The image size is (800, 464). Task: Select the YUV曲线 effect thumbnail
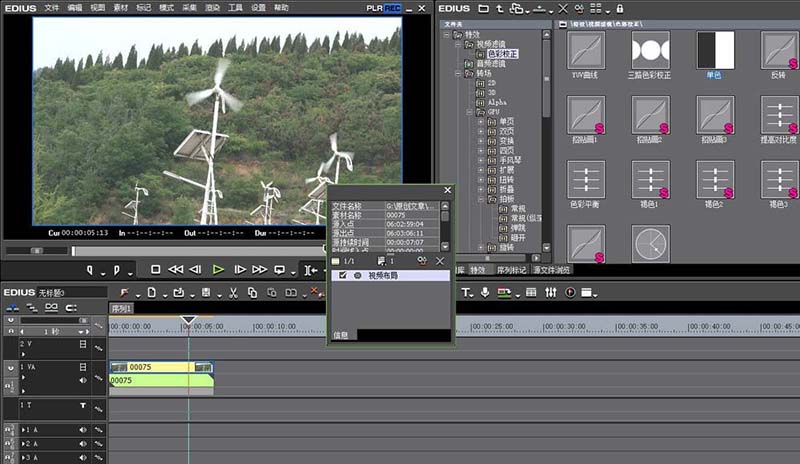586,50
